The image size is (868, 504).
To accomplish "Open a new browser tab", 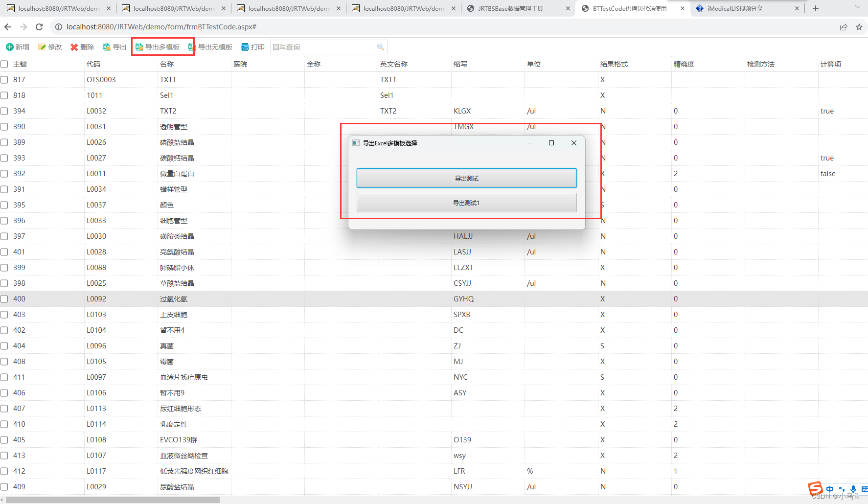I will click(x=816, y=8).
